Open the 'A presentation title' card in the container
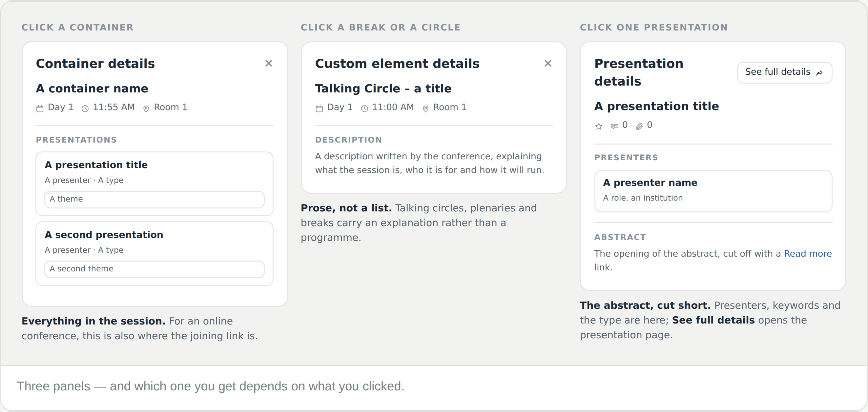Image resolution: width=868 pixels, height=412 pixels. [154, 184]
